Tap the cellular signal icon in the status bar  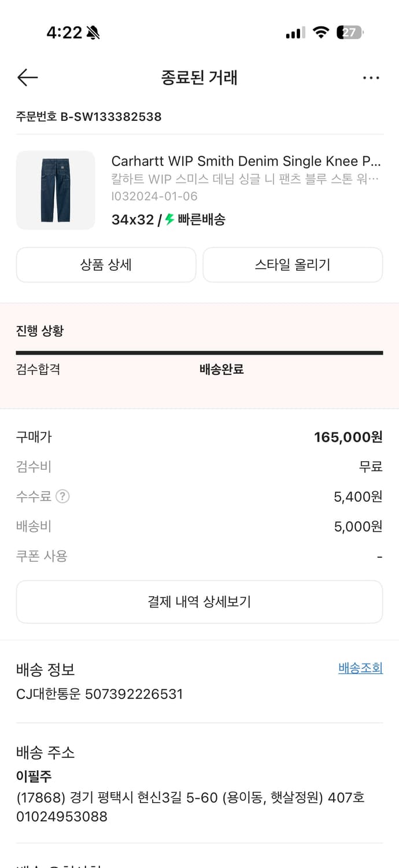pos(294,33)
